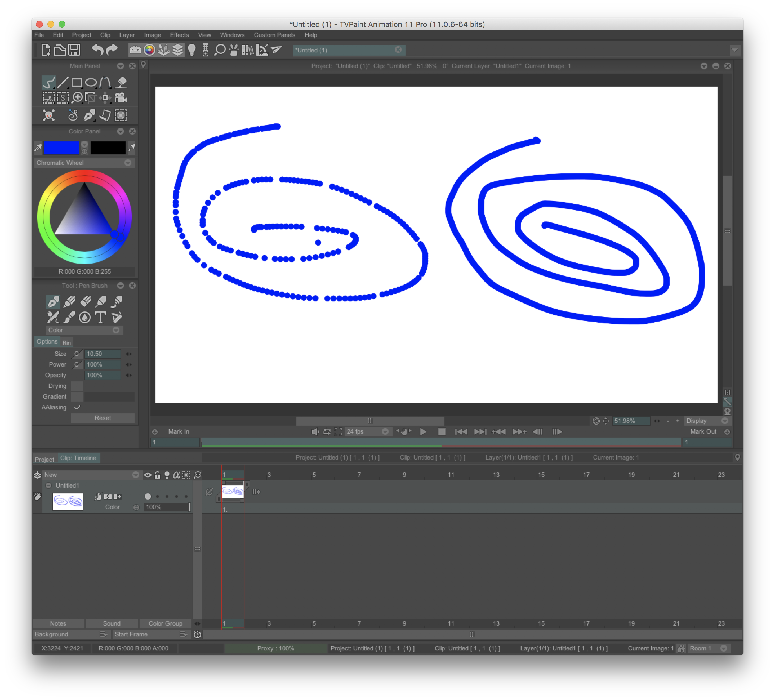Select the cut brush selection tool
This screenshot has width=775, height=700.
pos(48,98)
